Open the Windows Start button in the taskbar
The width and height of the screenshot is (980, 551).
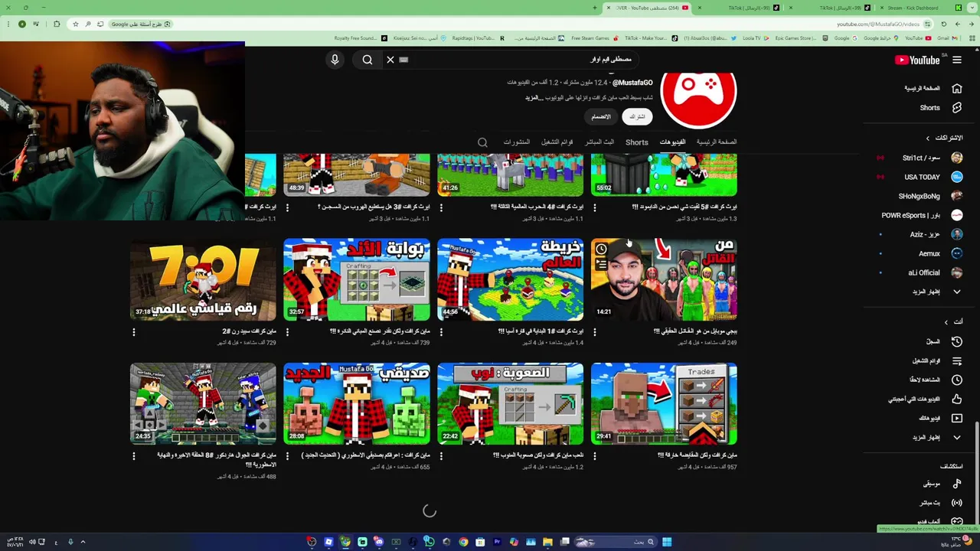[x=667, y=542]
